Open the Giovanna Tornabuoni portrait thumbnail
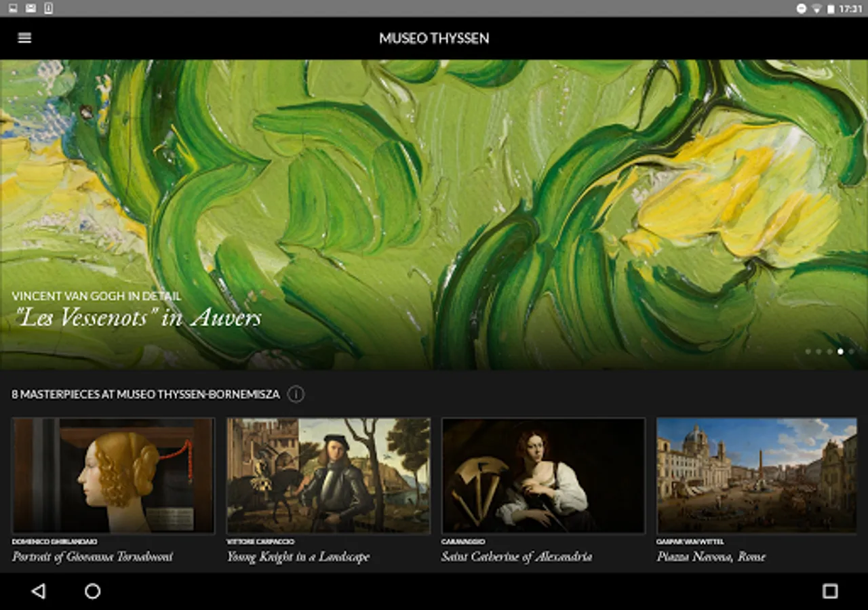This screenshot has height=610, width=868. 113,475
